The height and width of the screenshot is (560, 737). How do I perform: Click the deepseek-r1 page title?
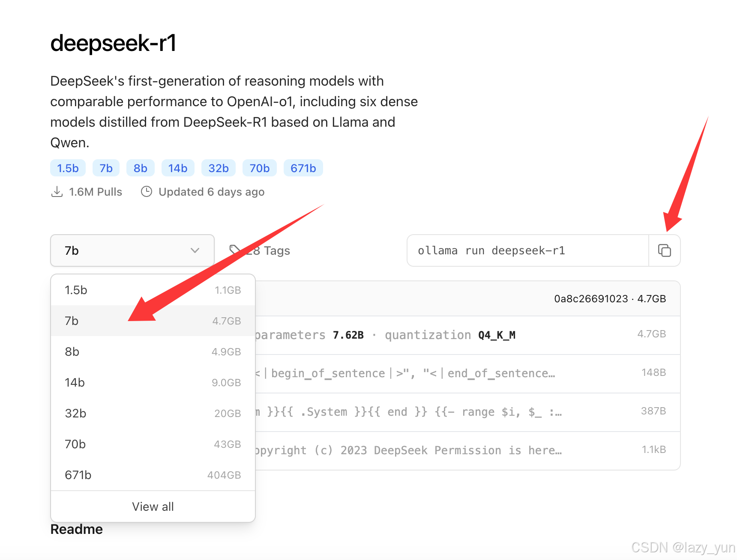[x=114, y=43]
